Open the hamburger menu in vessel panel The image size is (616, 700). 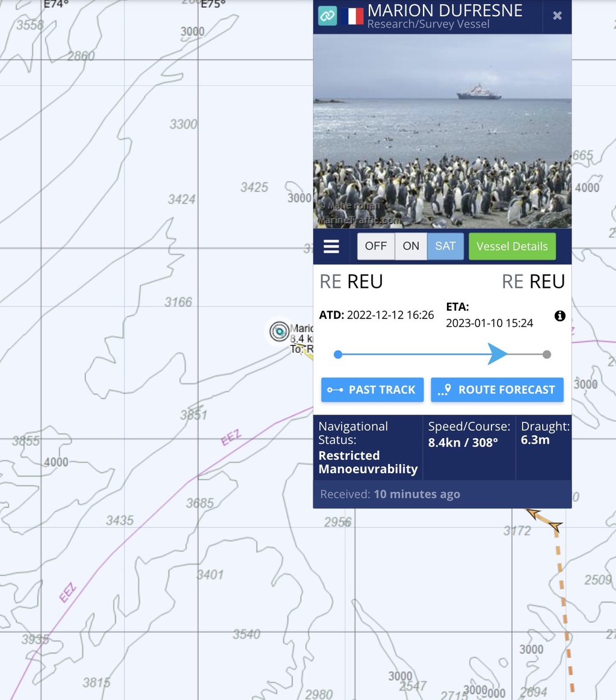(331, 246)
